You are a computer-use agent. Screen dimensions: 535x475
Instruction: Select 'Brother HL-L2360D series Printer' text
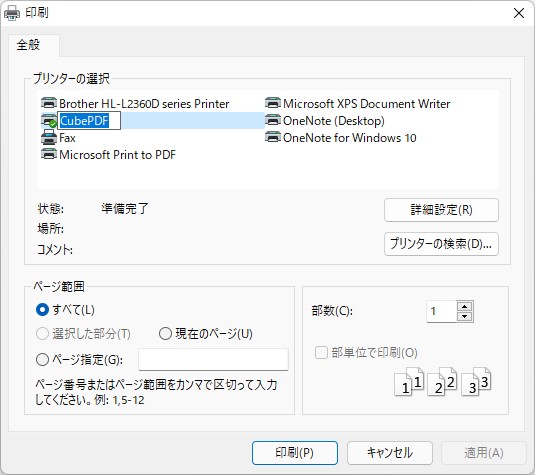(x=144, y=103)
